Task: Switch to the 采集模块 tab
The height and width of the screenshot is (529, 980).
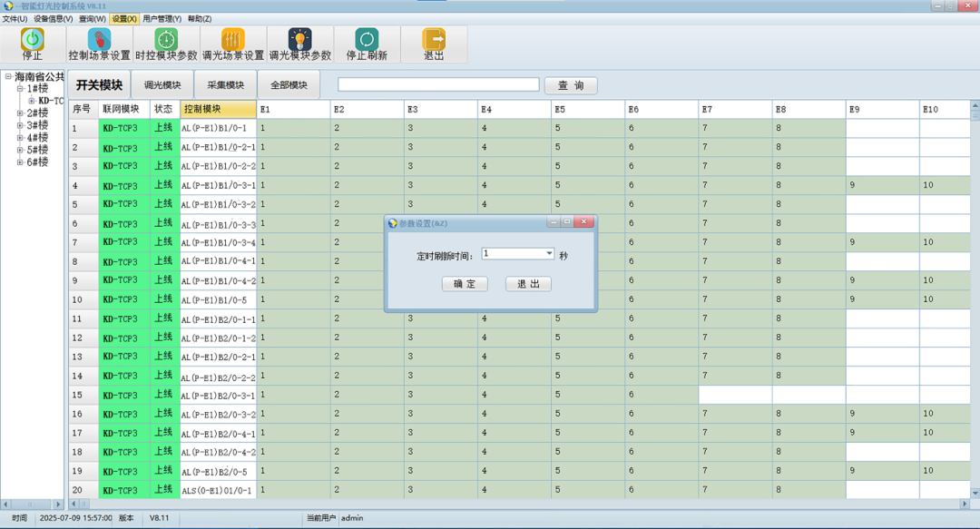Action: click(x=225, y=85)
